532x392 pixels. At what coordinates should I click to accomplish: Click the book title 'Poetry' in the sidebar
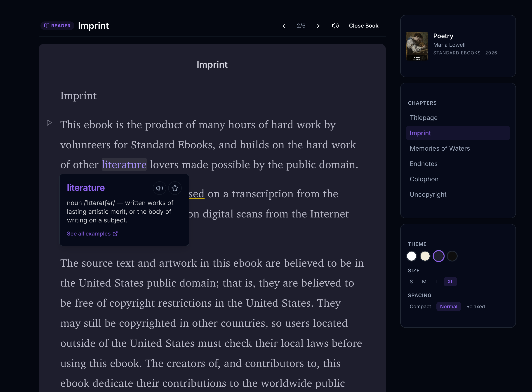443,36
